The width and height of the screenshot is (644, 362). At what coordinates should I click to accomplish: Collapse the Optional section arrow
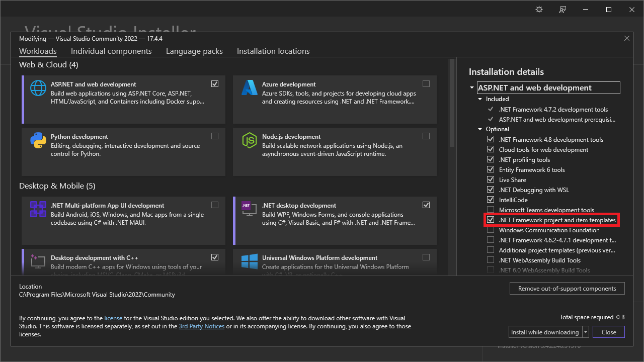point(480,129)
